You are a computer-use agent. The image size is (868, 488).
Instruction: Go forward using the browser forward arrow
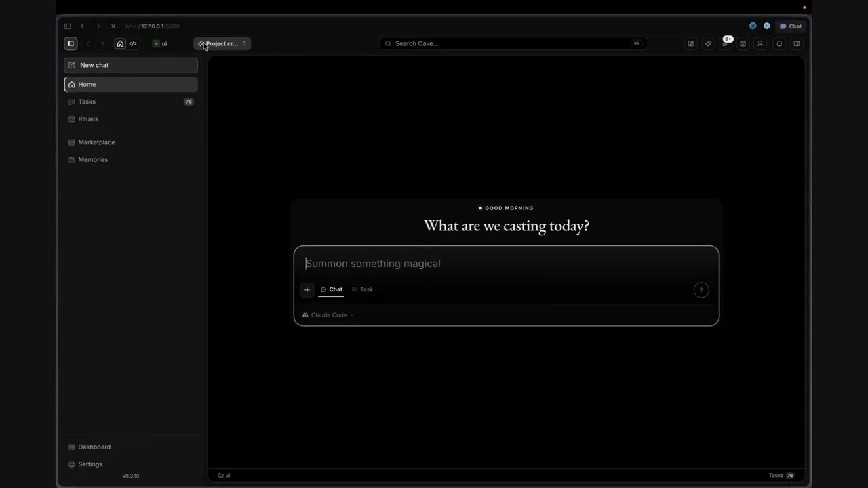98,26
